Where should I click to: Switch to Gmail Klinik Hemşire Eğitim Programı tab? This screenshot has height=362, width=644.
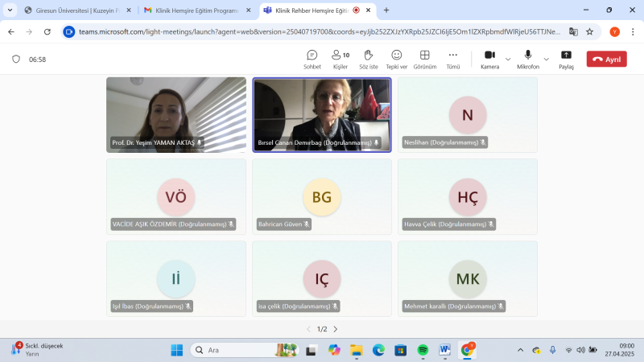click(198, 10)
